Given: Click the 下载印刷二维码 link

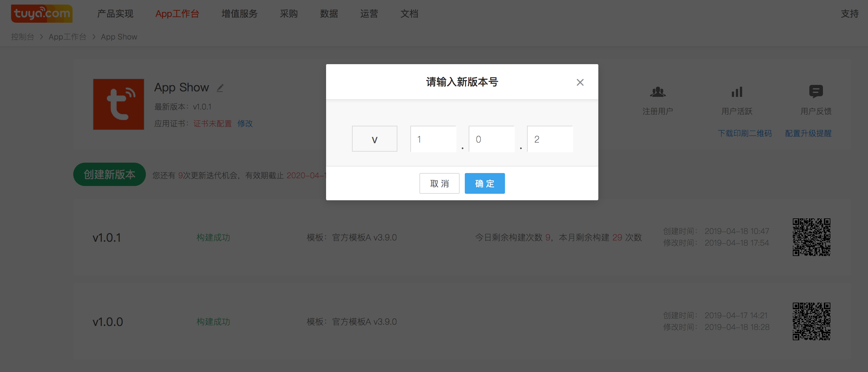Looking at the screenshot, I should point(745,134).
